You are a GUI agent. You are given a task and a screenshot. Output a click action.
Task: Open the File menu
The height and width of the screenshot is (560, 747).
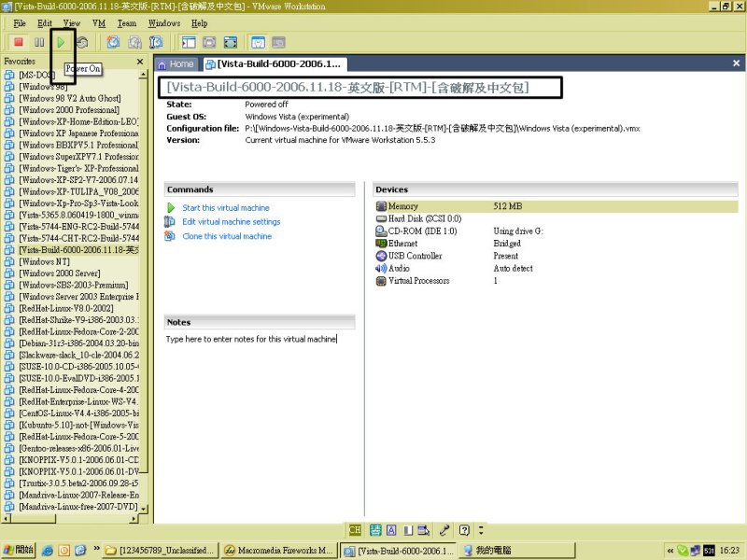point(20,23)
